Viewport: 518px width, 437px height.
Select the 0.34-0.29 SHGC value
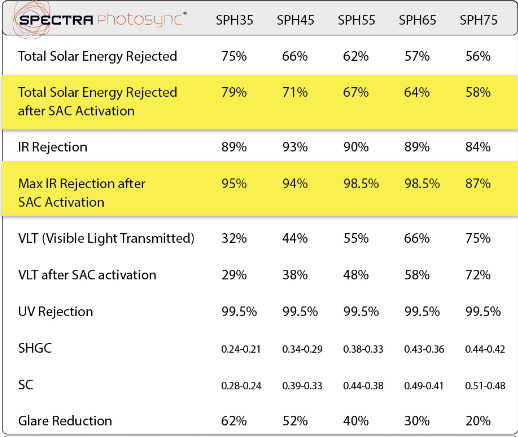pyautogui.click(x=302, y=349)
